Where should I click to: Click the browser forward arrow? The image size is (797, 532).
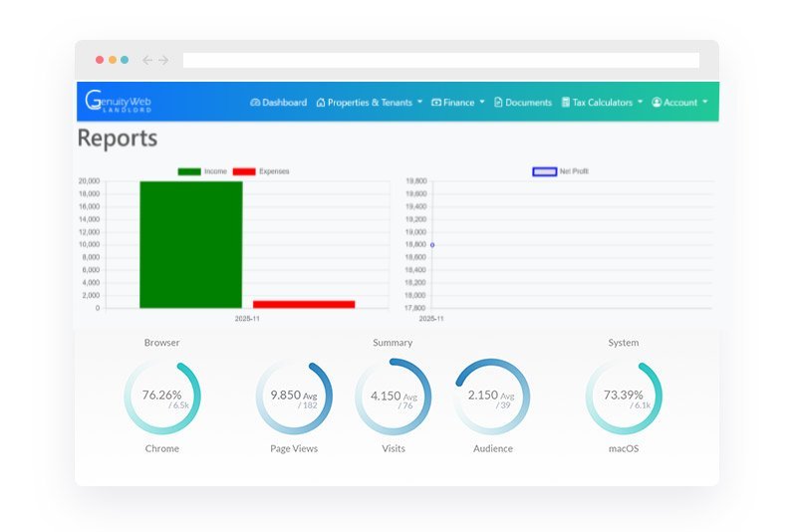[x=163, y=60]
